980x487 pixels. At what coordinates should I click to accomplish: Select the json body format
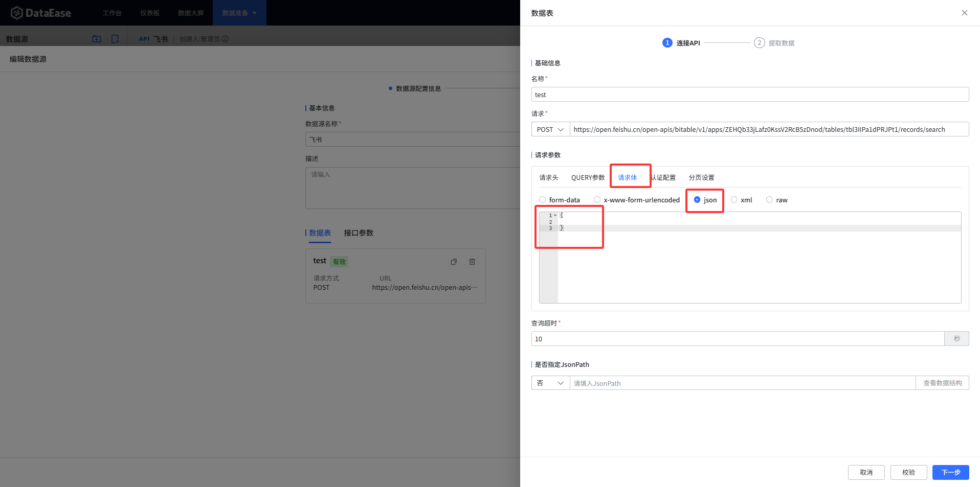697,200
